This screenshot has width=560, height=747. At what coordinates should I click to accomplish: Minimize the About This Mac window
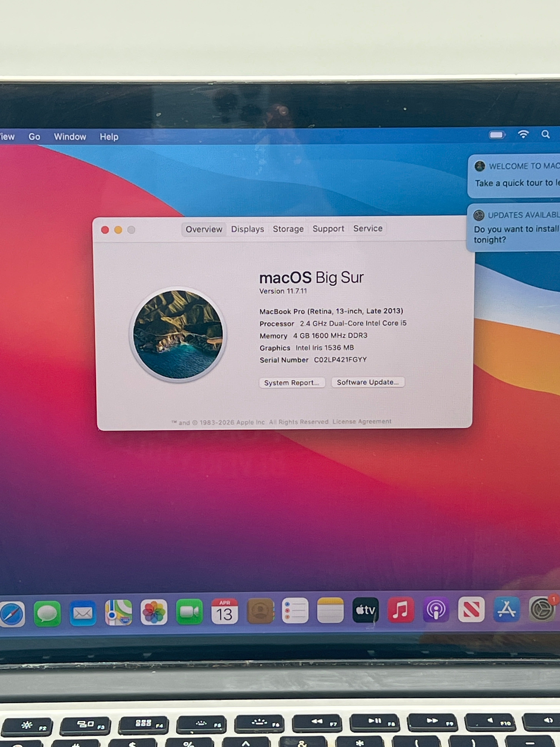click(x=118, y=230)
